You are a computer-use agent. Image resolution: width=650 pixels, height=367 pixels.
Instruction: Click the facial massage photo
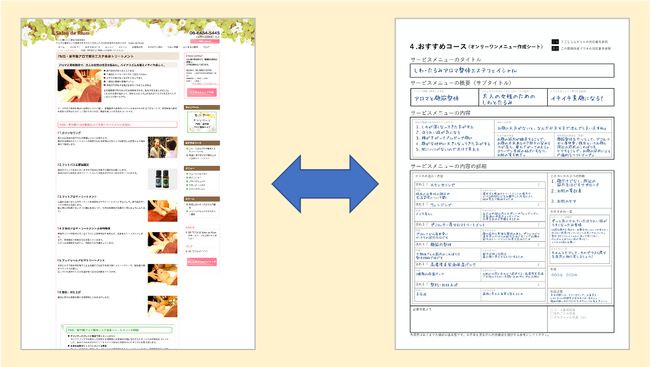coord(162,274)
